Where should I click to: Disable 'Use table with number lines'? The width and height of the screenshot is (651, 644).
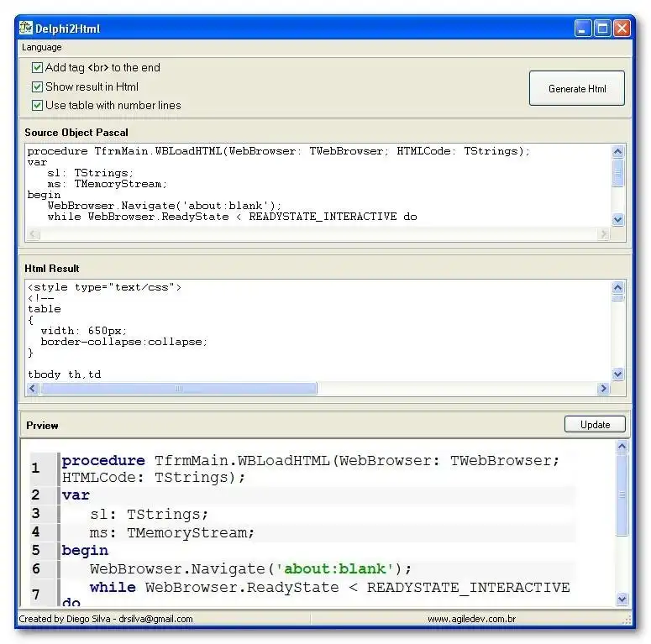coord(37,106)
